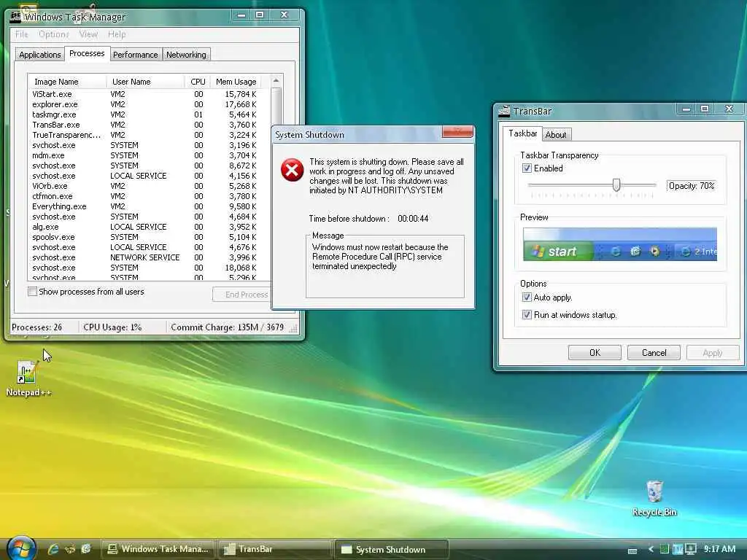Select the taskmgr.exe process row
Viewport: 747px width, 560px height.
149,114
